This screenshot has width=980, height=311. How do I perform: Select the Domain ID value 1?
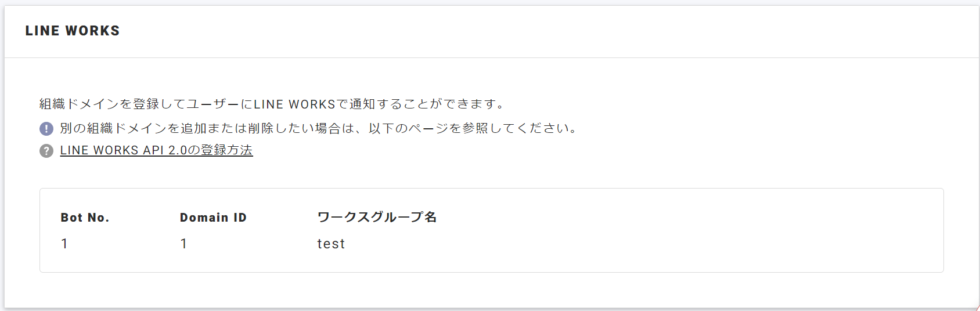click(x=184, y=244)
